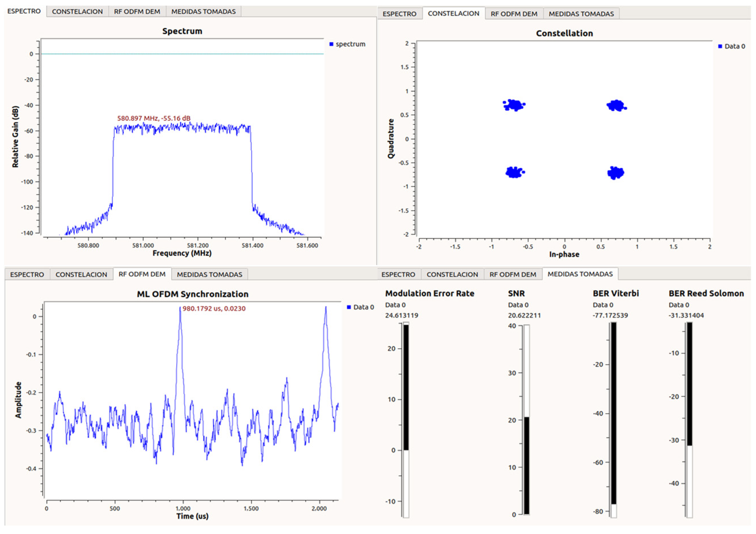The image size is (756, 534).
Task: Click the BER Viterbi level bar
Action: click(613, 419)
